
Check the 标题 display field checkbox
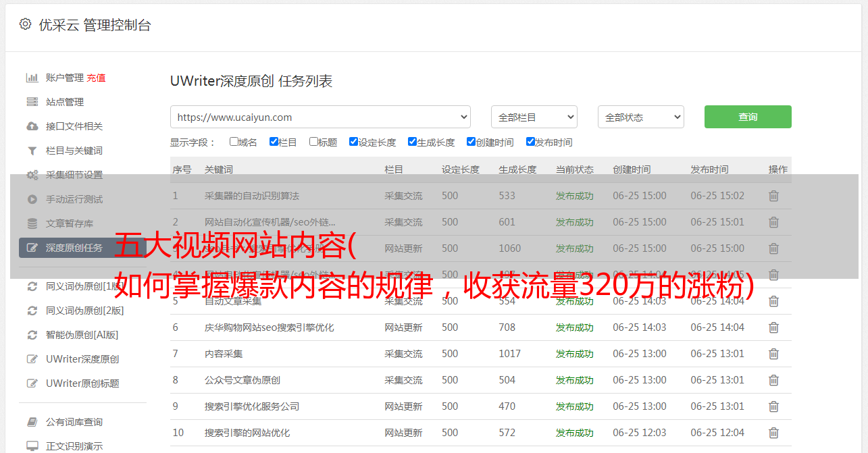(x=313, y=142)
